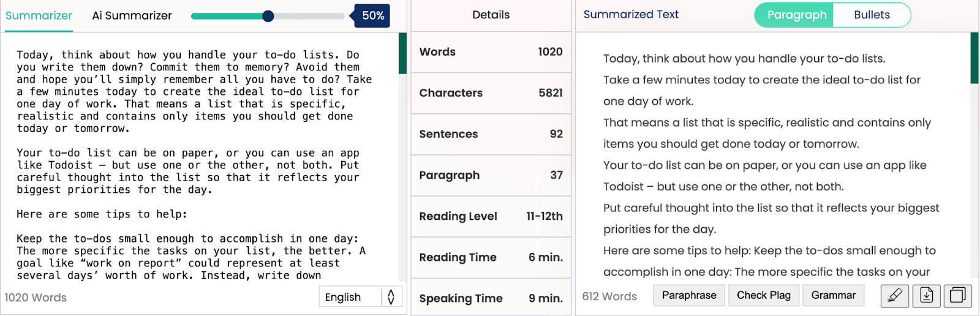The width and height of the screenshot is (980, 316).
Task: Click the download summary file icon
Action: pyautogui.click(x=926, y=296)
